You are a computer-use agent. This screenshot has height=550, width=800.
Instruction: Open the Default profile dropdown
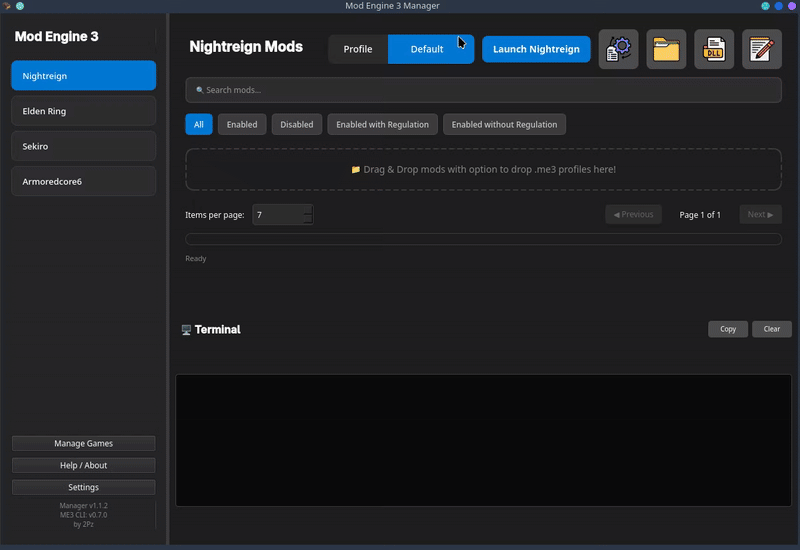[430, 49]
